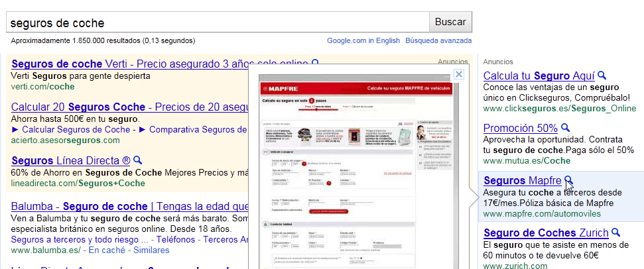Click the acierto.asesorseguros.com URL text

[65, 140]
